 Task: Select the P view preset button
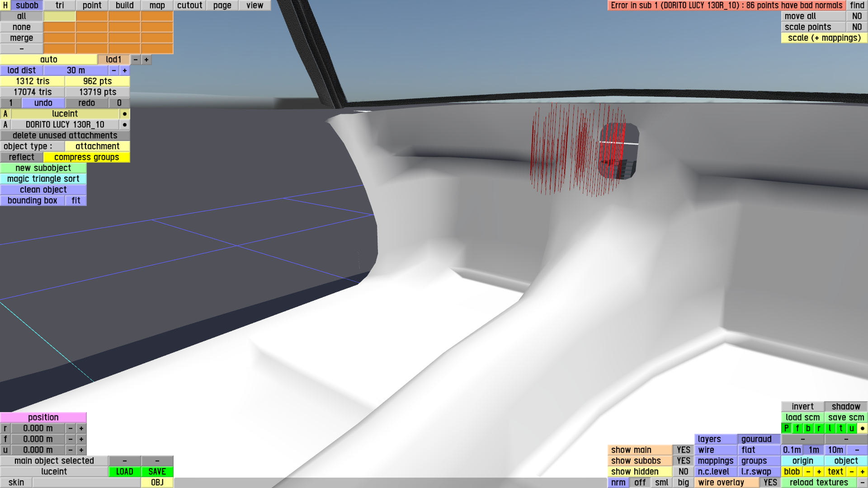click(x=786, y=428)
